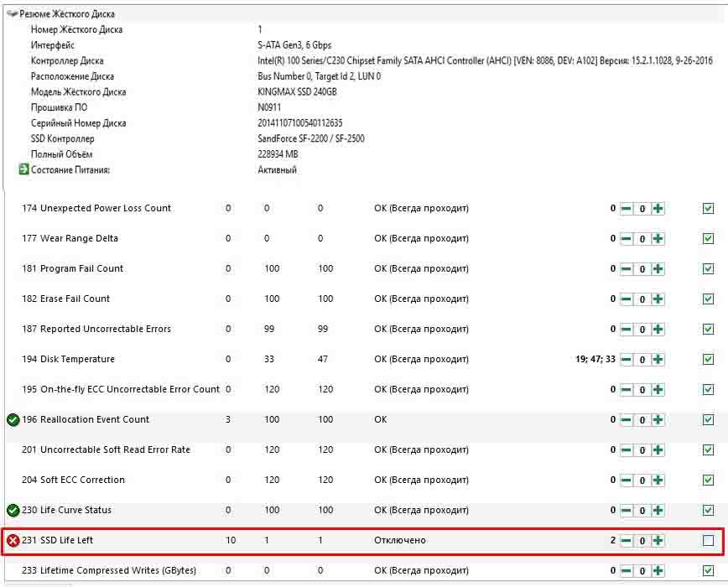Toggle Program Fail Count checkbox
This screenshot has height=587, width=728.
(708, 269)
